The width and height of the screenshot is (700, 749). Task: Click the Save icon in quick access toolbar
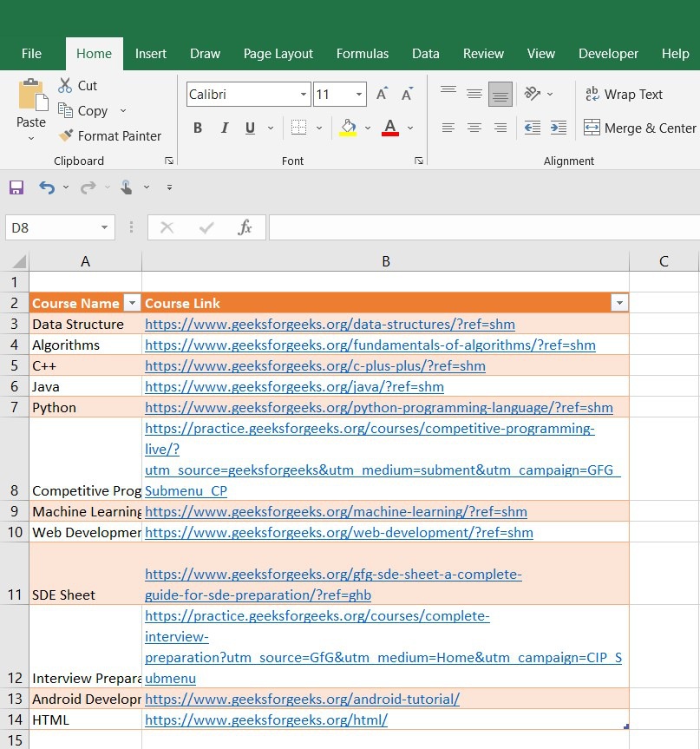point(16,187)
